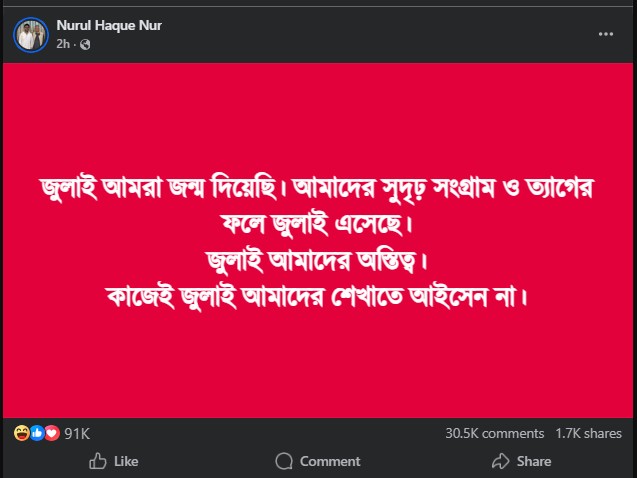This screenshot has width=637, height=478.
Task: Click the speech bubble Comment icon
Action: pos(284,461)
